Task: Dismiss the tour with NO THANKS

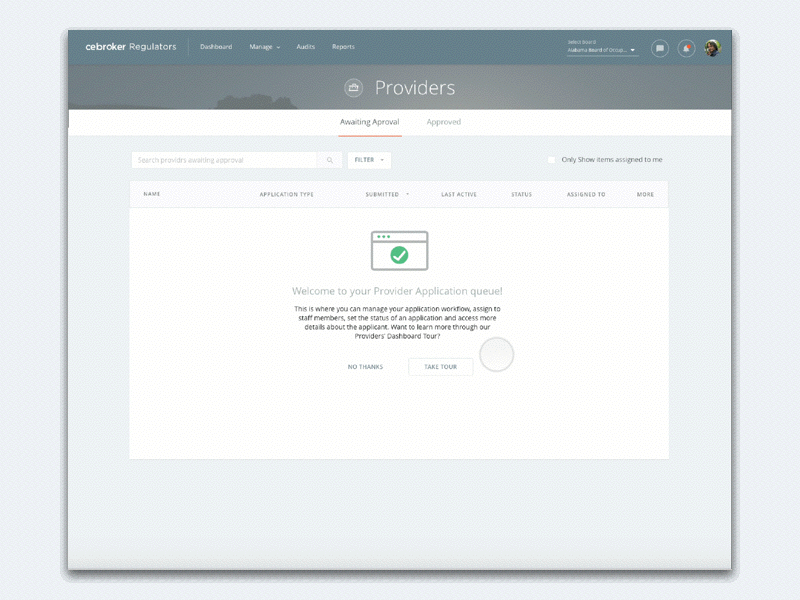Action: point(365,367)
